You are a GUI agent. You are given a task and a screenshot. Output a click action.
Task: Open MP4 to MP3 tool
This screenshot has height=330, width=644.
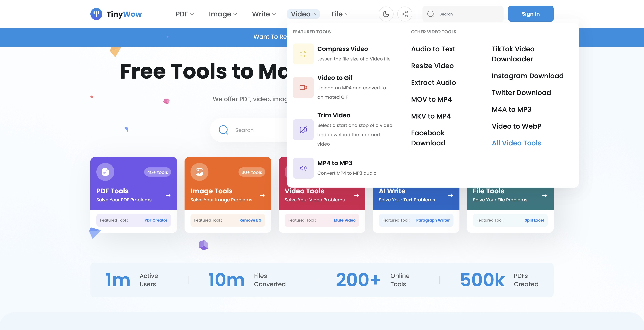[x=335, y=163]
